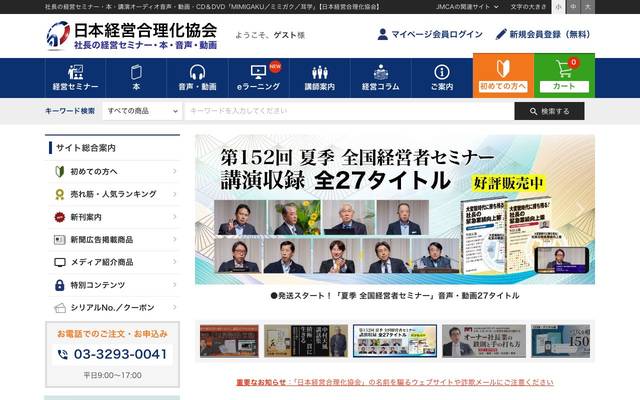Viewport: 640px width, 400px height.
Task: Open the 経営コラム icon
Action: [x=380, y=72]
